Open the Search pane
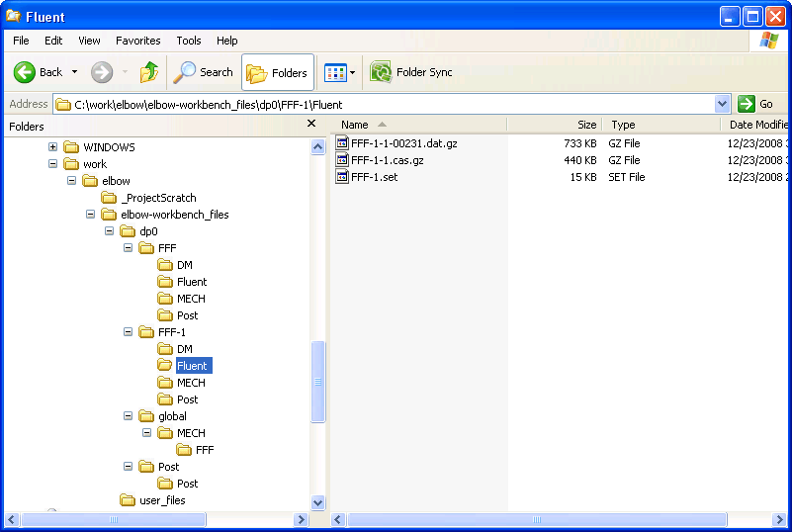792x532 pixels. [x=203, y=72]
